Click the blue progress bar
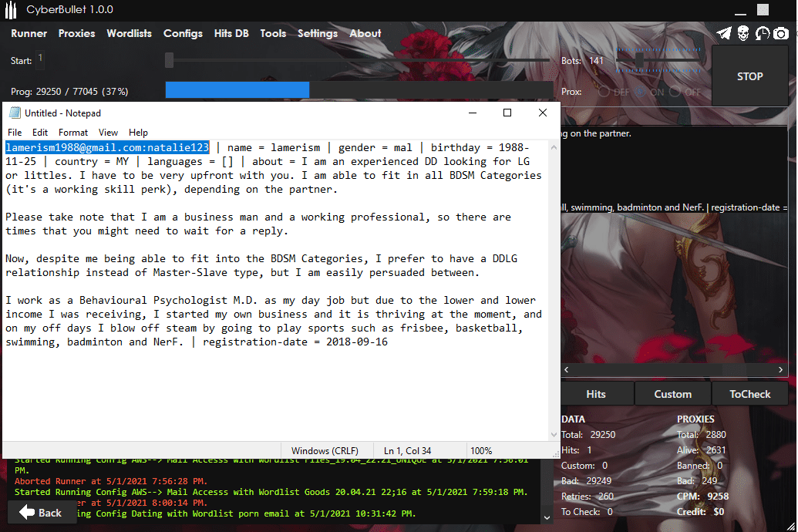The height and width of the screenshot is (532, 798). coord(237,90)
